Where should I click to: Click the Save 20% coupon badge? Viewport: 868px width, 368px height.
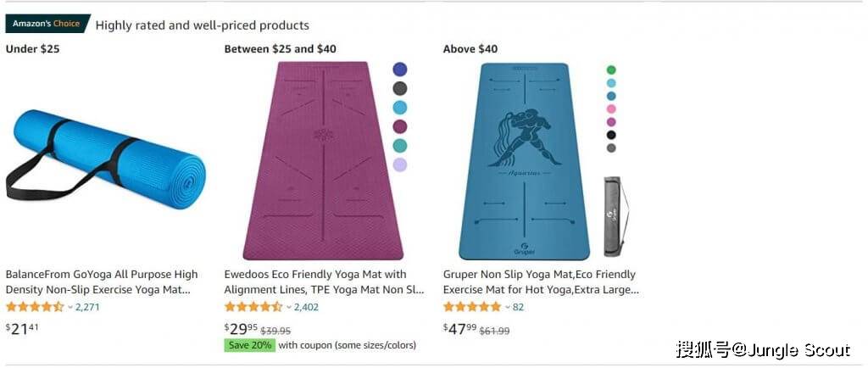(249, 345)
